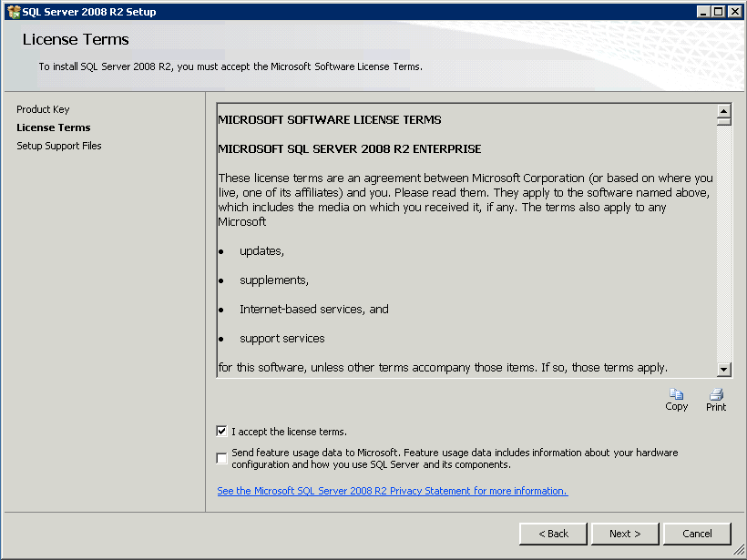This screenshot has height=560, width=747.
Task: Select "Setup Support Files" in the sidebar
Action: click(x=58, y=145)
